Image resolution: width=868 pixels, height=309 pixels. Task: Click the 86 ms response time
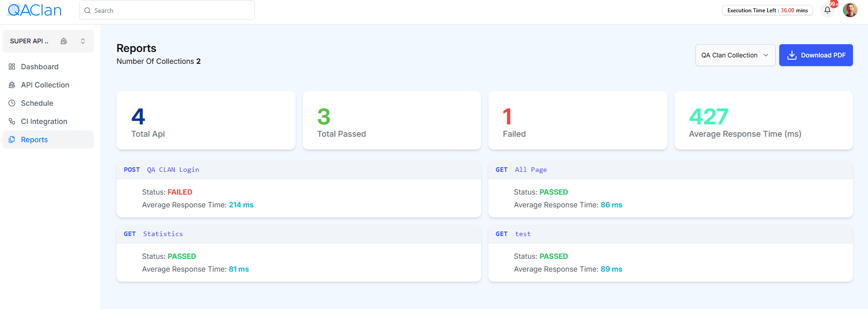[x=611, y=205]
